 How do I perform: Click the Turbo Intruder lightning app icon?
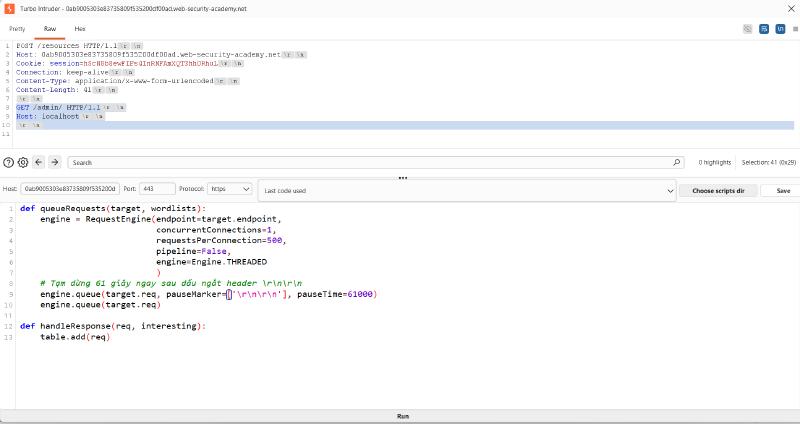click(x=9, y=9)
